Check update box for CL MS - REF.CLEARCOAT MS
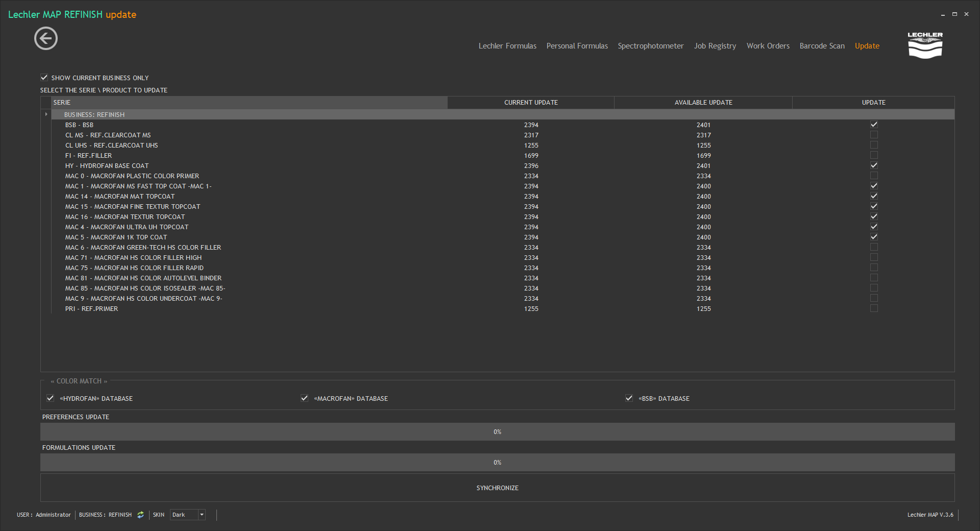 tap(874, 135)
